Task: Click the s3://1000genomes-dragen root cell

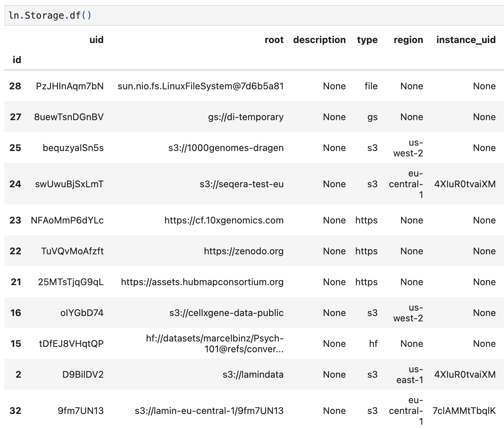Action: (226, 148)
